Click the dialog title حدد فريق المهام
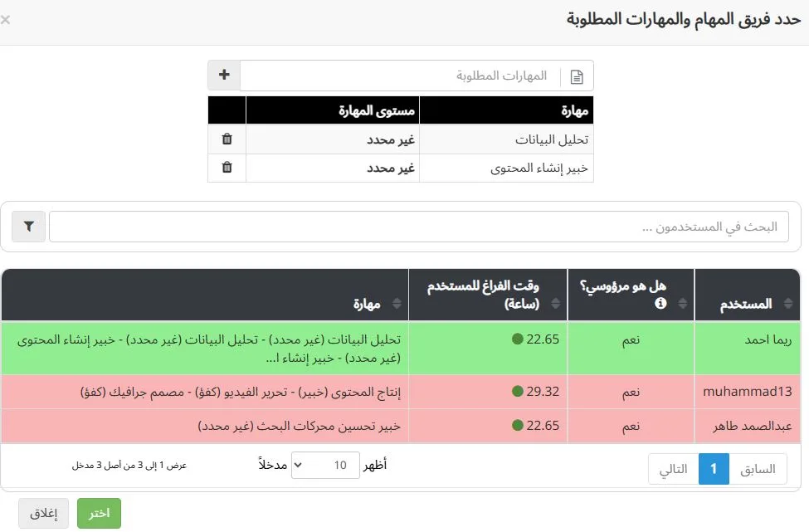The width and height of the screenshot is (809, 532). [684, 20]
